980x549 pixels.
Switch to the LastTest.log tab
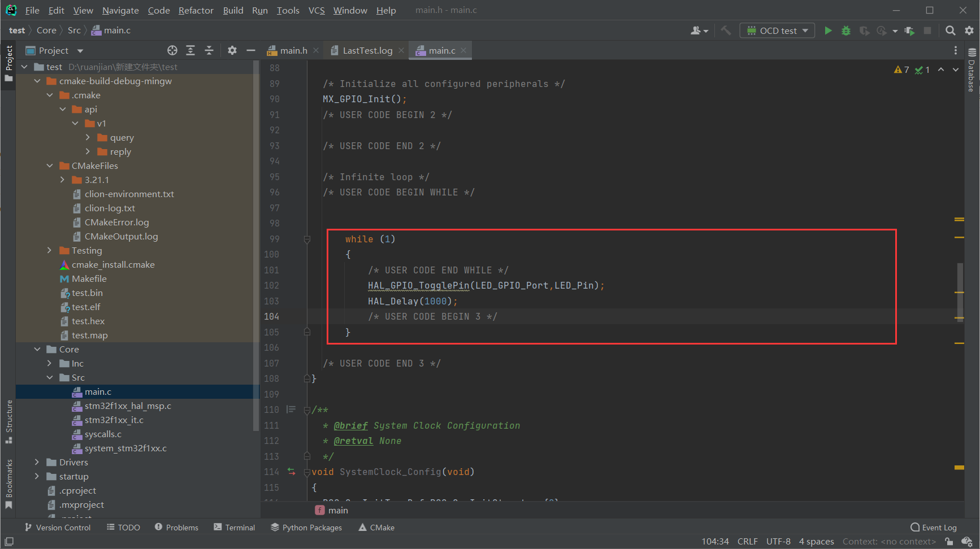point(367,50)
